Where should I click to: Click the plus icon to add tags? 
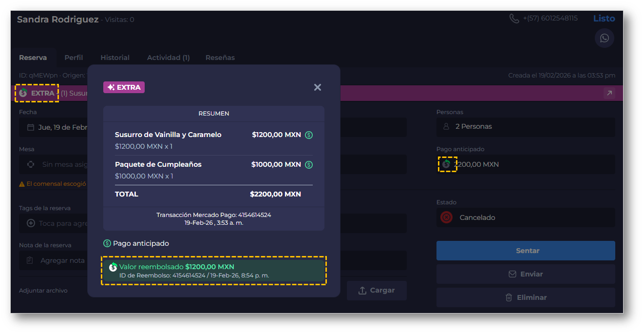(x=31, y=223)
